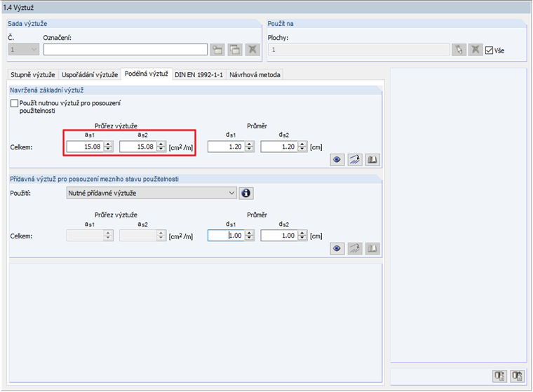Viewport: 533px width, 392px height.
Task: Enable Použít nutnou výztuž pro posouzení použitelnosti
Action: click(x=14, y=103)
